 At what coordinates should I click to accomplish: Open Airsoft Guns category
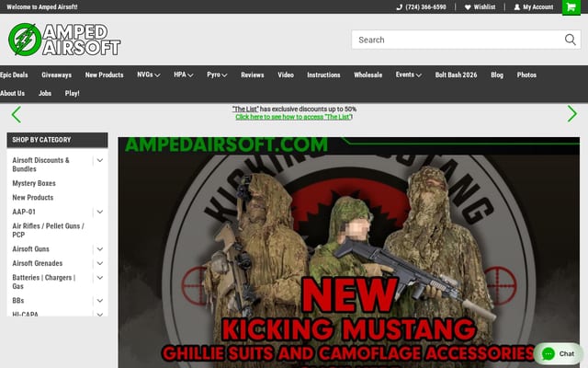[30, 249]
